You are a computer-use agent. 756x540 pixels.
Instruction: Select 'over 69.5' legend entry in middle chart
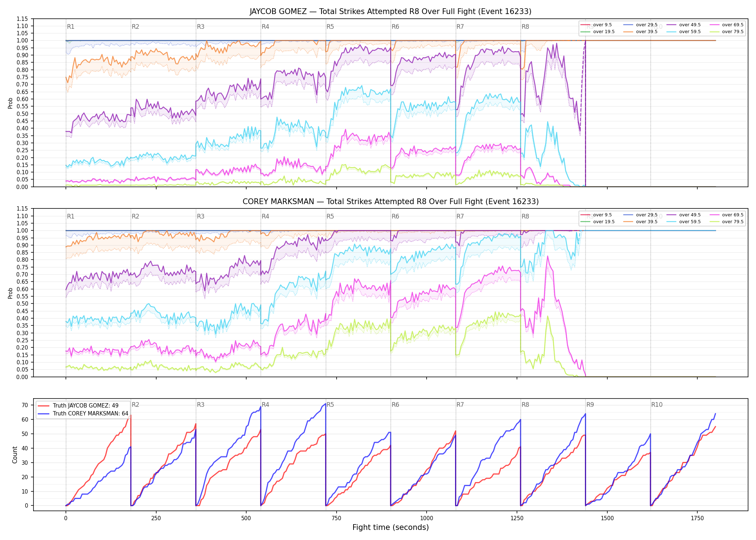tap(726, 215)
